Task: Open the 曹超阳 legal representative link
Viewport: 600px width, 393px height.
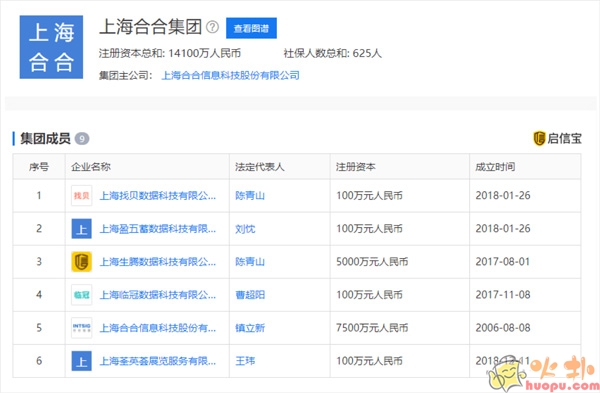Action: 250,295
